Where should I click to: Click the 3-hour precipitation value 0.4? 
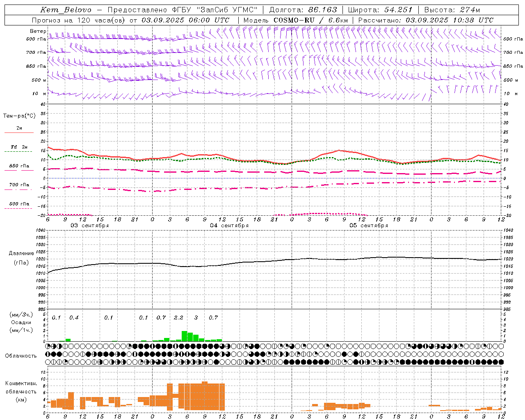(74, 318)
